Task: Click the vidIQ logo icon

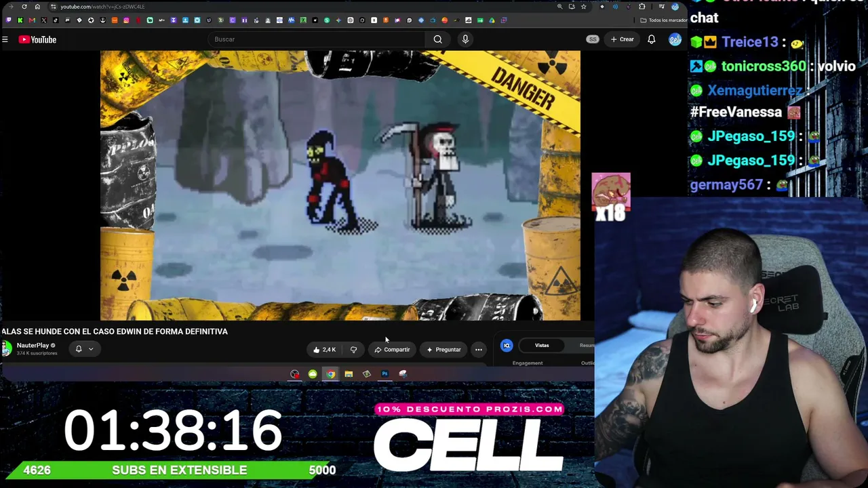Action: click(507, 346)
